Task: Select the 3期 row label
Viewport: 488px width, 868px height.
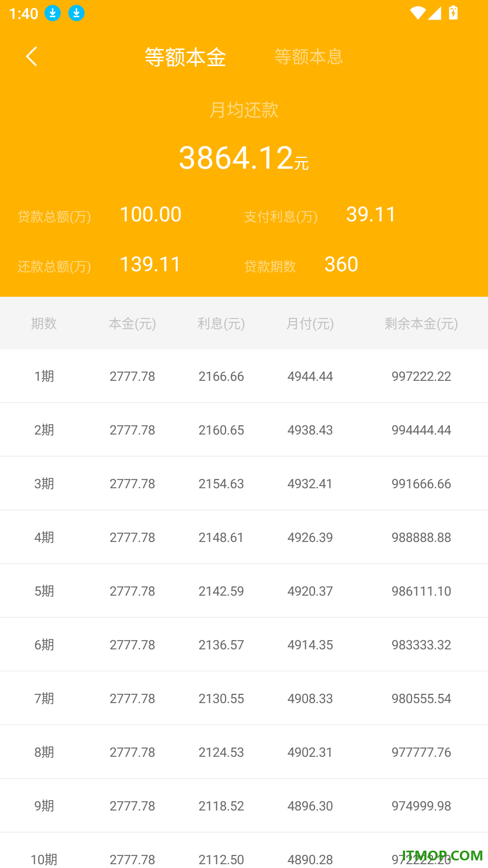Action: point(44,484)
